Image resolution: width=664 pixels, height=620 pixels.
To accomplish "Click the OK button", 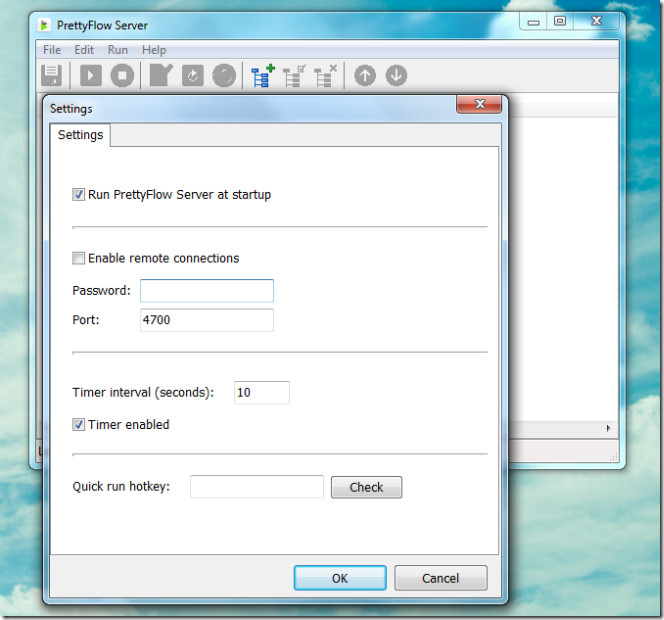I will (x=340, y=578).
